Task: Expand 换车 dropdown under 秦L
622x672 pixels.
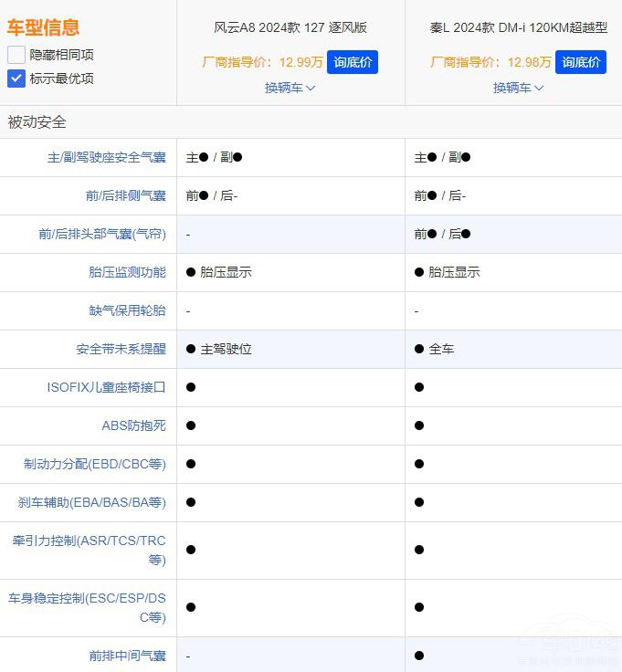Action: [518, 88]
